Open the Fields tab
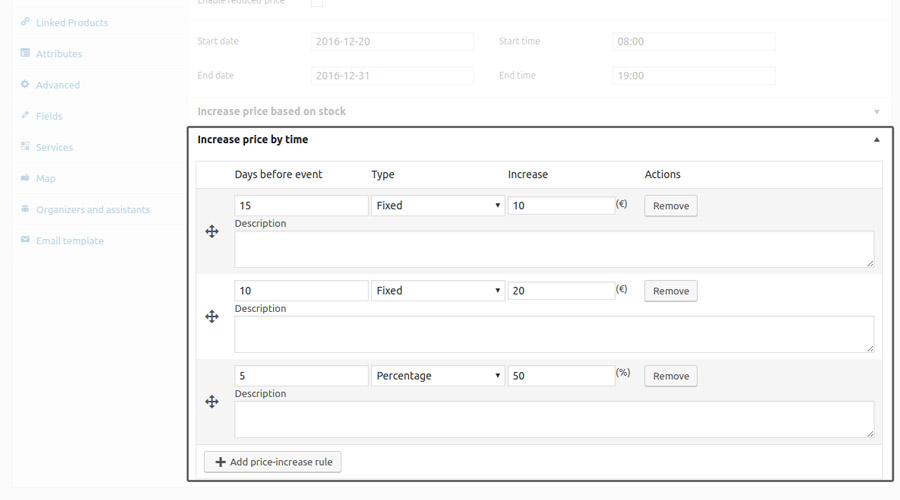This screenshot has height=500, width=900. point(49,116)
